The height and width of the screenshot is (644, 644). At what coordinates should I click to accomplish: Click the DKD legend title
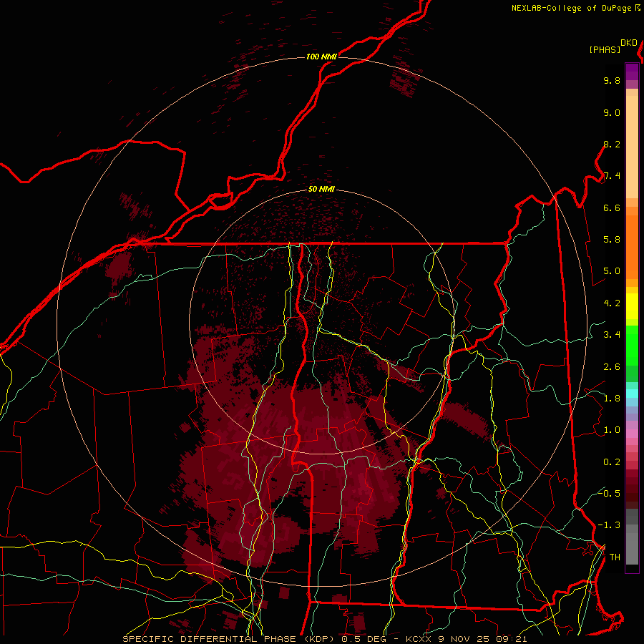click(x=629, y=43)
